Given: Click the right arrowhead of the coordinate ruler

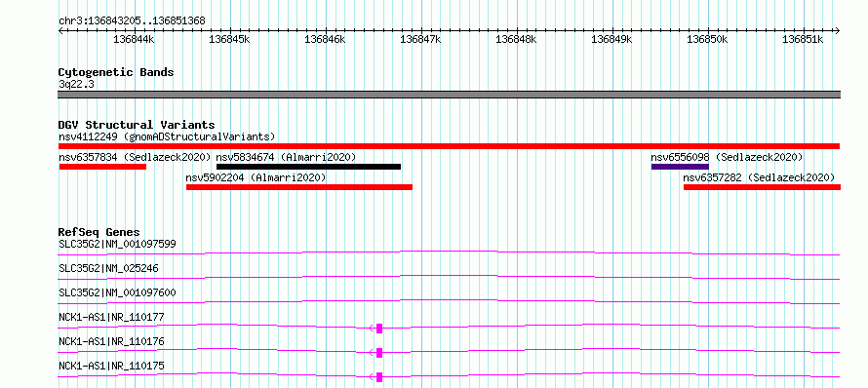Looking at the screenshot, I should point(838,30).
